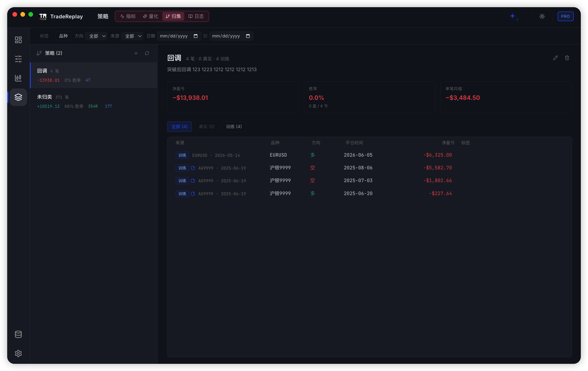Click the 净盈亏 column header
The width and height of the screenshot is (588, 371).
point(448,143)
